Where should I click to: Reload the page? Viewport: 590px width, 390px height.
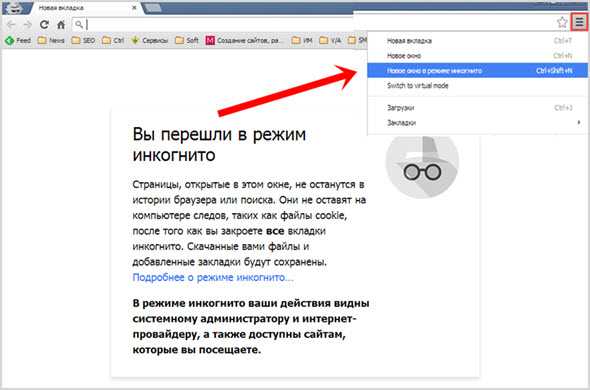44,25
